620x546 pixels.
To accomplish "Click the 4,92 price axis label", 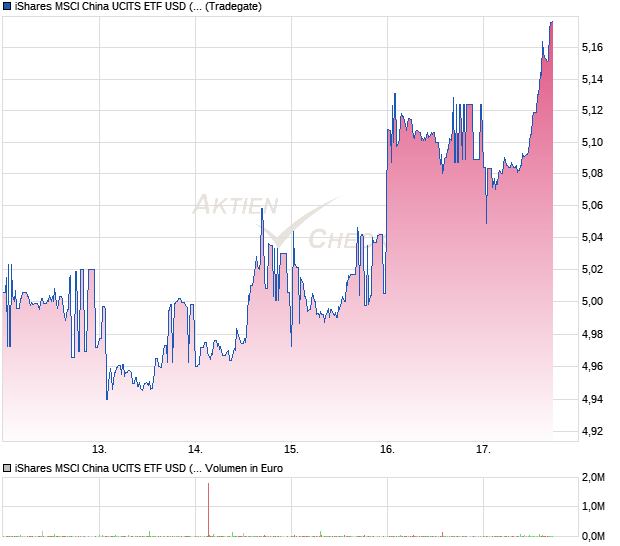I will 592,431.
